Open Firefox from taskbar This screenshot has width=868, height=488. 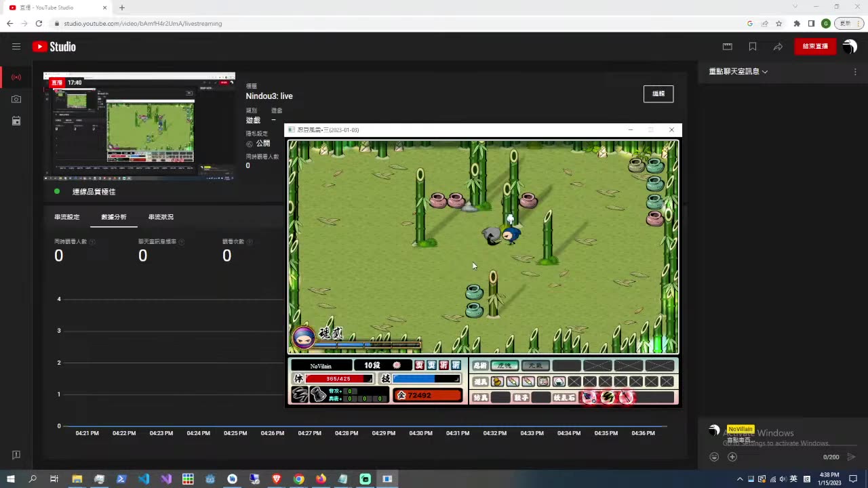tap(321, 479)
